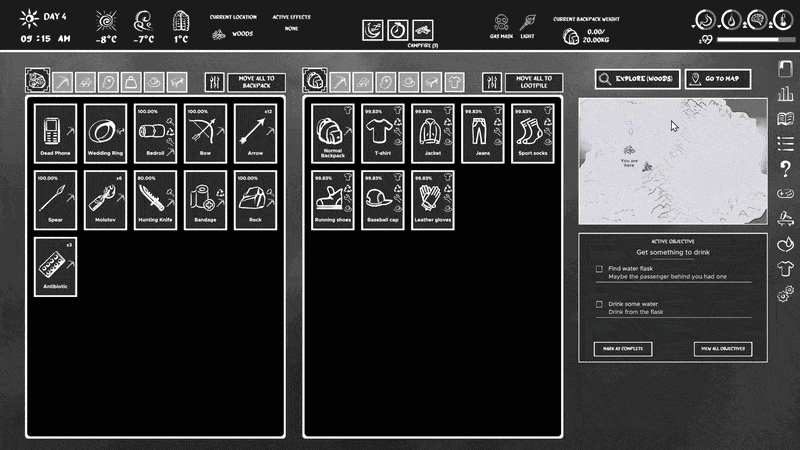Click Move All To Lootpile button
The image size is (800, 450).
tap(534, 82)
